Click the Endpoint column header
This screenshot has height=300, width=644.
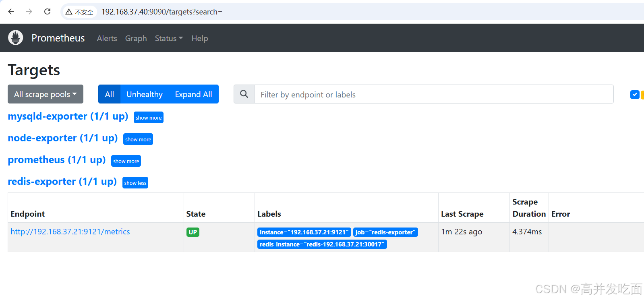click(x=28, y=214)
